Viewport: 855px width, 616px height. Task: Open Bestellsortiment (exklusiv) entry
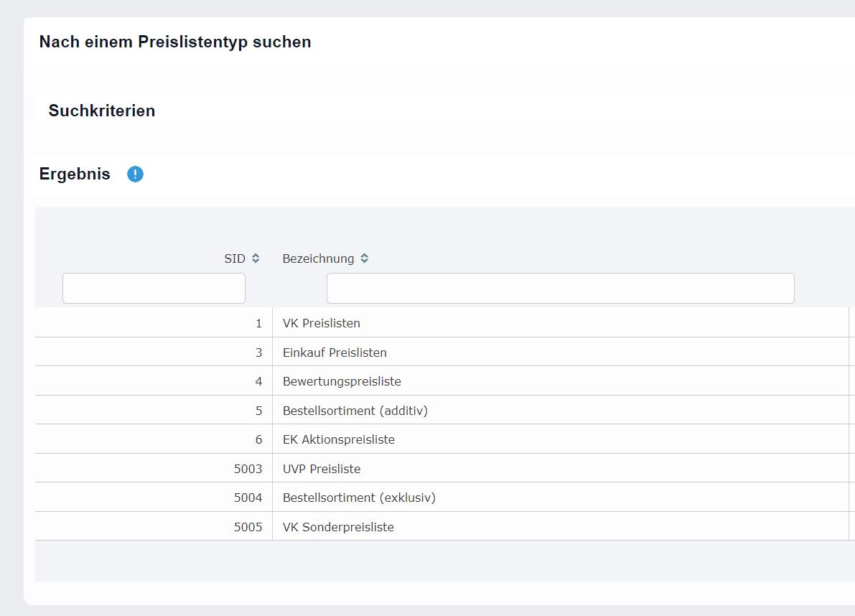[359, 498]
